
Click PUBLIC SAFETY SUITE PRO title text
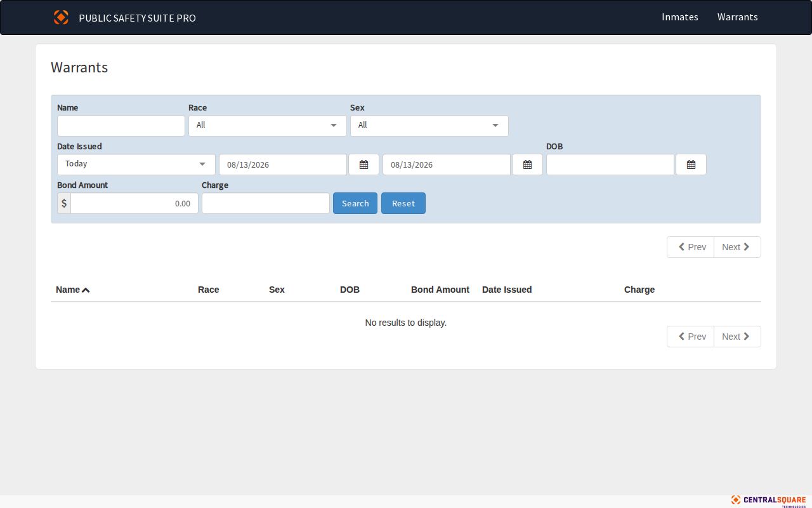[137, 18]
